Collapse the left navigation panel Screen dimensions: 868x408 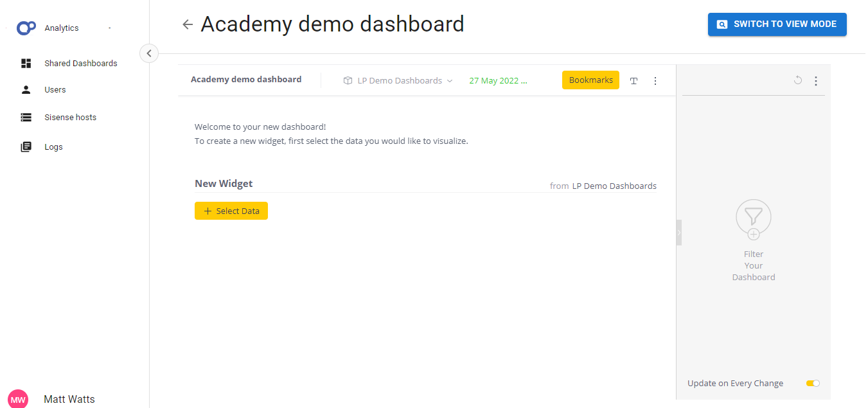tap(149, 53)
